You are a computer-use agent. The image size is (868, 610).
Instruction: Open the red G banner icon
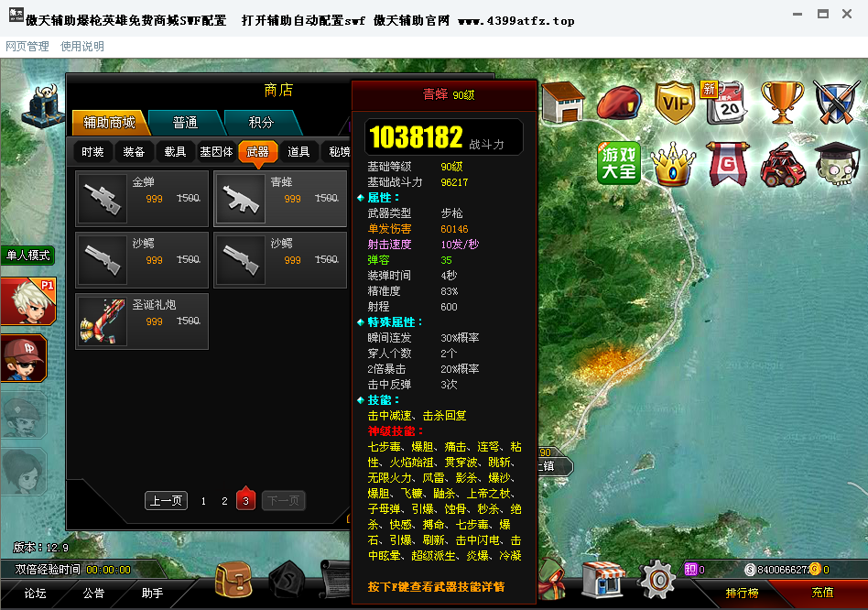click(727, 164)
